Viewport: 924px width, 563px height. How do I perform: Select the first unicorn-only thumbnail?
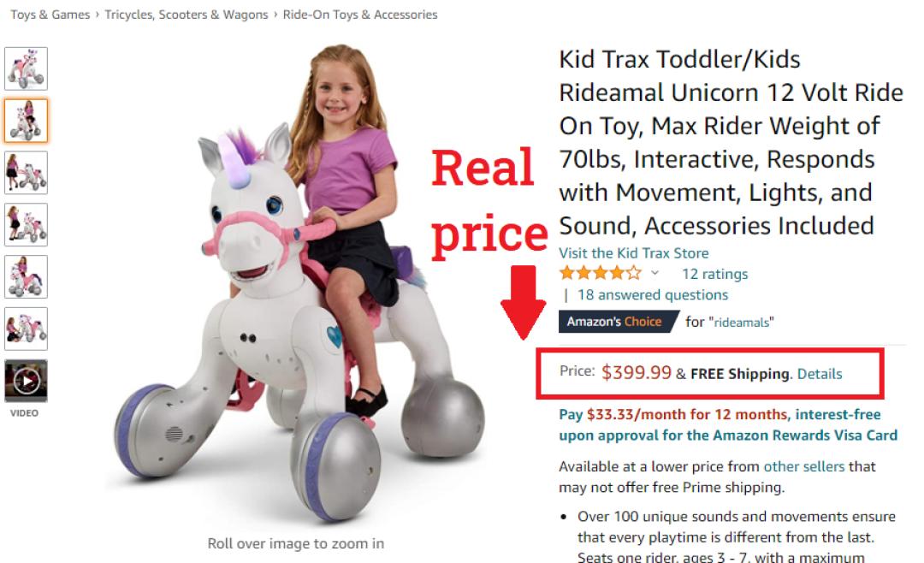click(26, 68)
